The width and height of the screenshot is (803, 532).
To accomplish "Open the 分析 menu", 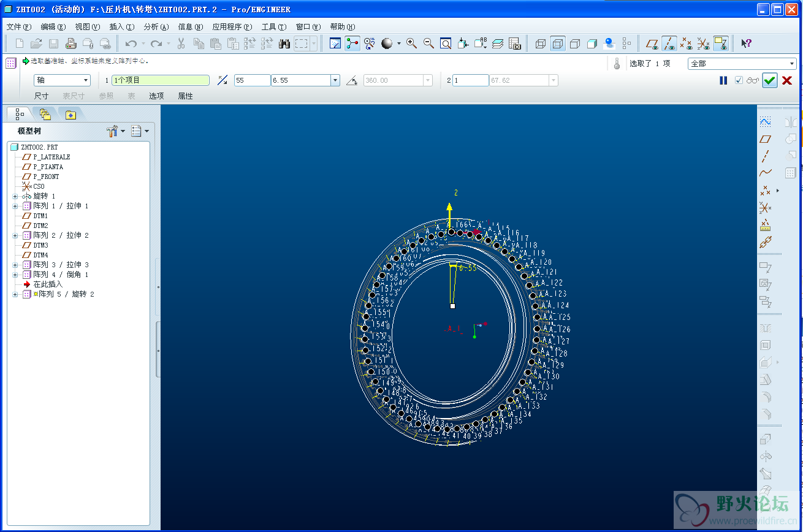I will pyautogui.click(x=156, y=27).
